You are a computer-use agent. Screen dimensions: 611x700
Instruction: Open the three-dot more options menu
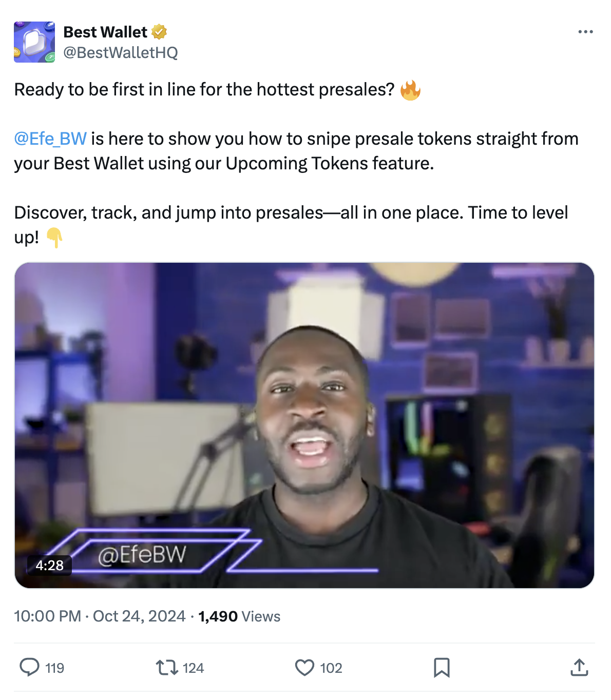(x=585, y=32)
